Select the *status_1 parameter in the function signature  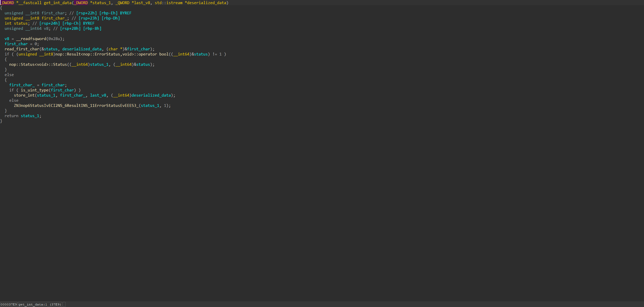(100, 3)
